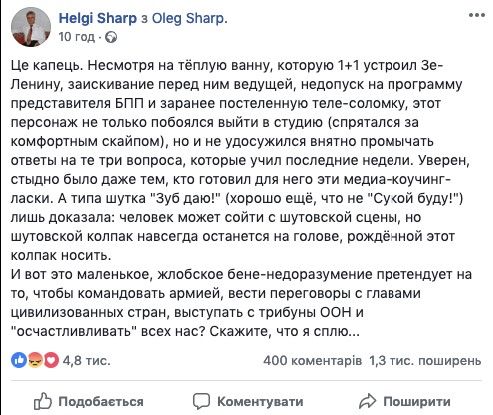Click the Angry face reaction icon
Viewport: 493px width, 415px height.
[x=35, y=360]
